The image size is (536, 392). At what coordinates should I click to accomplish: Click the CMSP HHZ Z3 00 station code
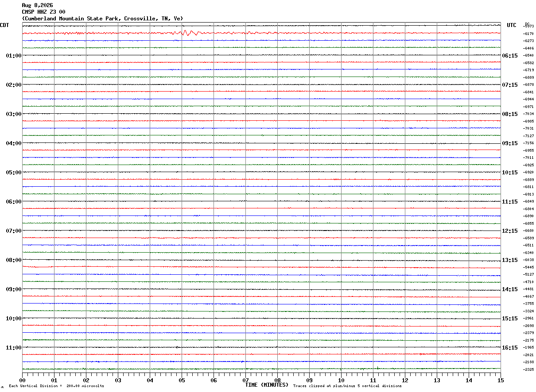point(43,12)
